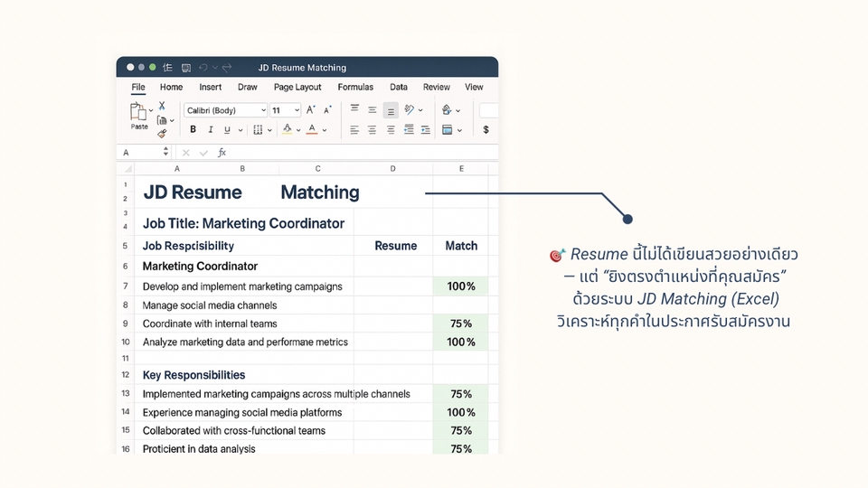Click the Increase Font Size icon
Screen dimensions: 868x488
tap(310, 110)
